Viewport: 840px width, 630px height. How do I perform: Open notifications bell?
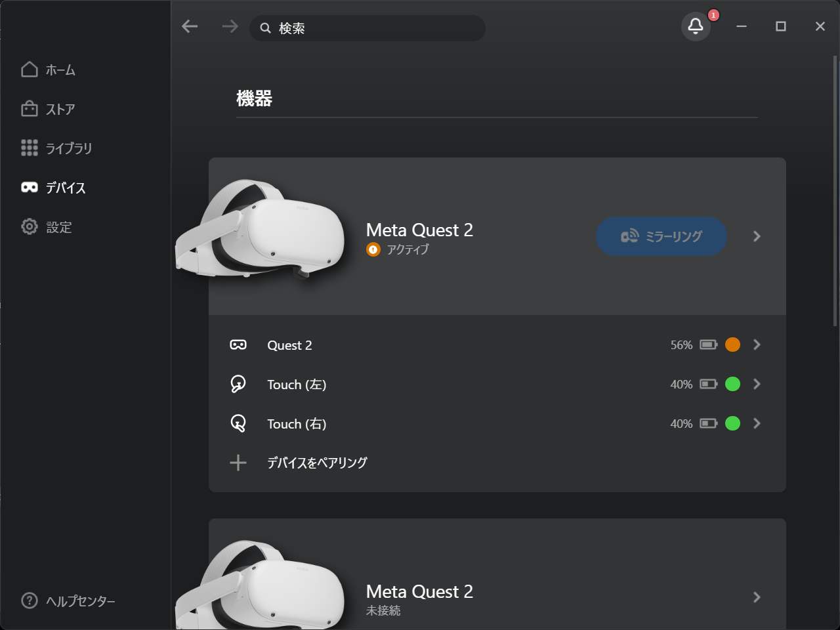pyautogui.click(x=696, y=26)
